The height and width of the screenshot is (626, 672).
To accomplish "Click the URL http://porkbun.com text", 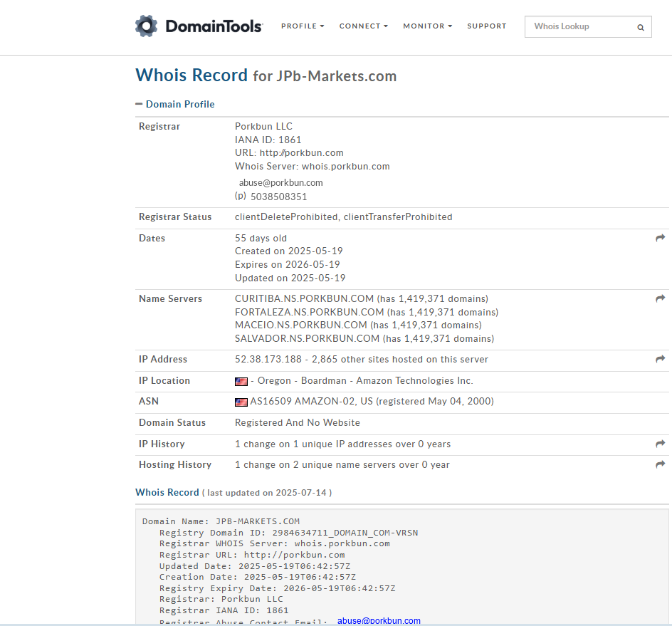I will pos(289,153).
